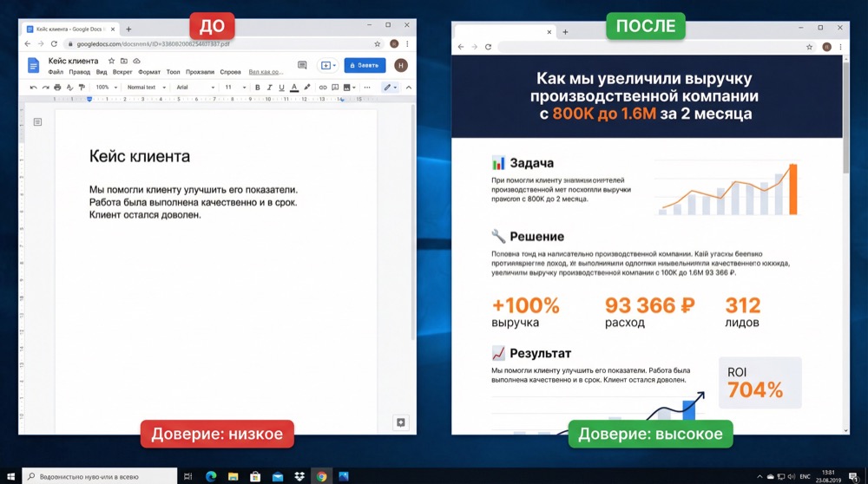Click the left indent marker on ruler
The height and width of the screenshot is (484, 868).
coord(89,100)
